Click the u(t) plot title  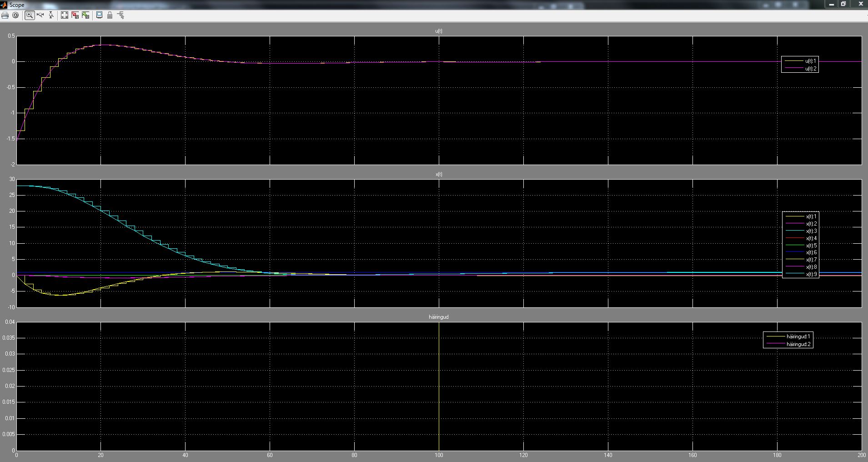click(439, 31)
